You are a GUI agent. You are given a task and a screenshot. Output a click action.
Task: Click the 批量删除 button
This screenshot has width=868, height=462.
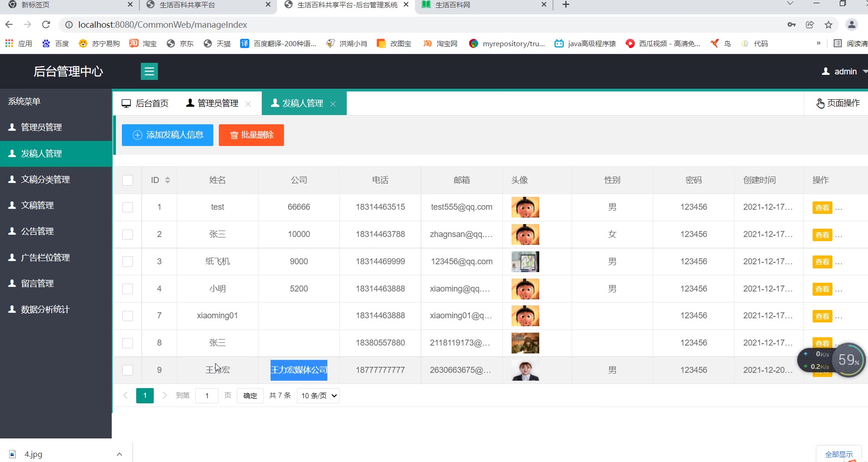[x=251, y=135]
